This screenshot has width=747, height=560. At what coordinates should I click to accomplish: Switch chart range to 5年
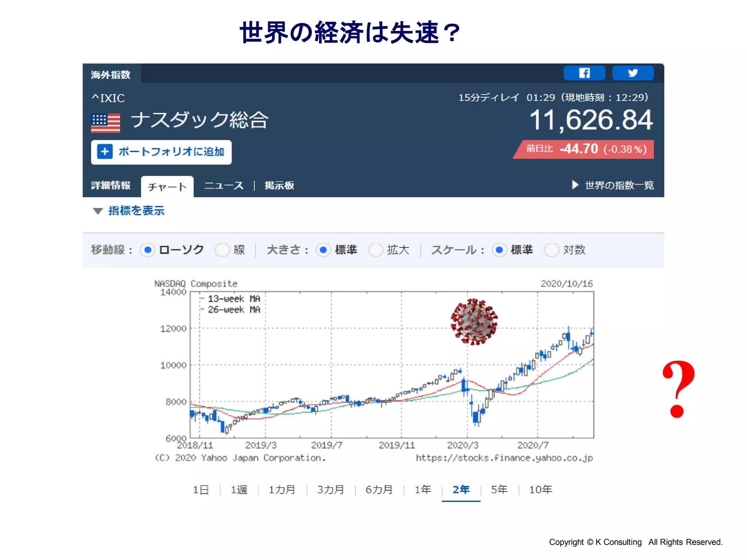pos(499,490)
